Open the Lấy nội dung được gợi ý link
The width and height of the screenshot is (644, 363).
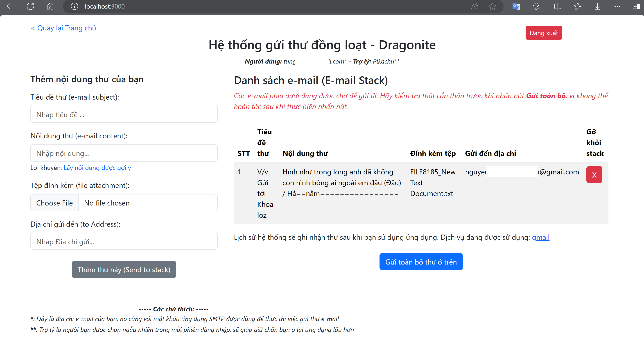pyautogui.click(x=97, y=168)
